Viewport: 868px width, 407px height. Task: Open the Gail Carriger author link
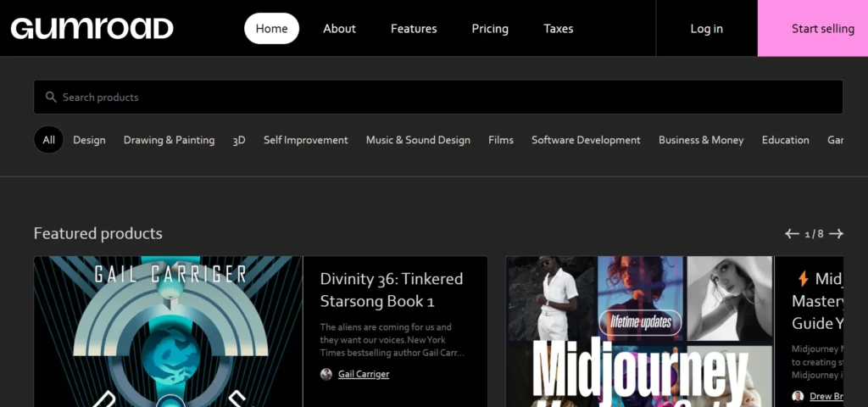tap(364, 374)
